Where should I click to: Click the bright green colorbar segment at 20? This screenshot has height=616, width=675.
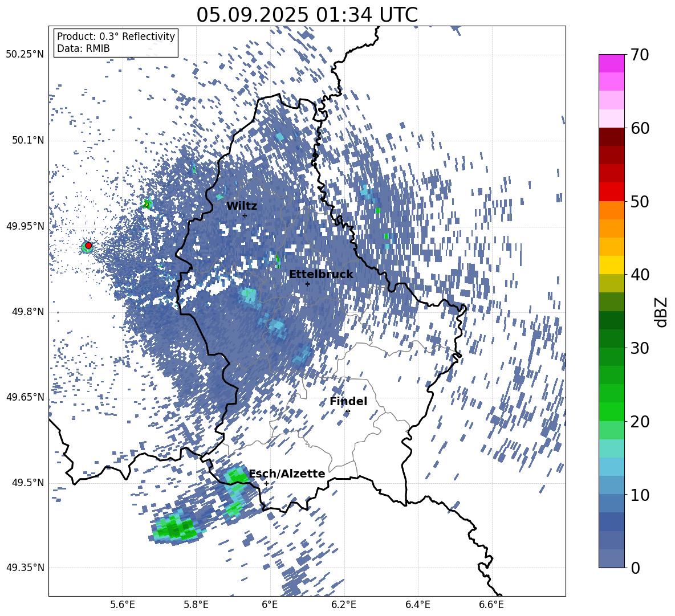coord(611,411)
